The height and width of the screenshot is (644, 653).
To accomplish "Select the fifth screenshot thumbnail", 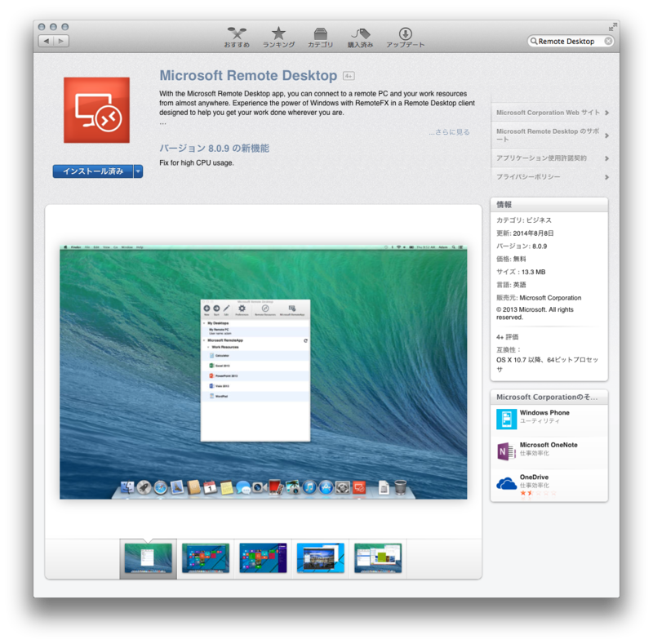I will [x=378, y=558].
